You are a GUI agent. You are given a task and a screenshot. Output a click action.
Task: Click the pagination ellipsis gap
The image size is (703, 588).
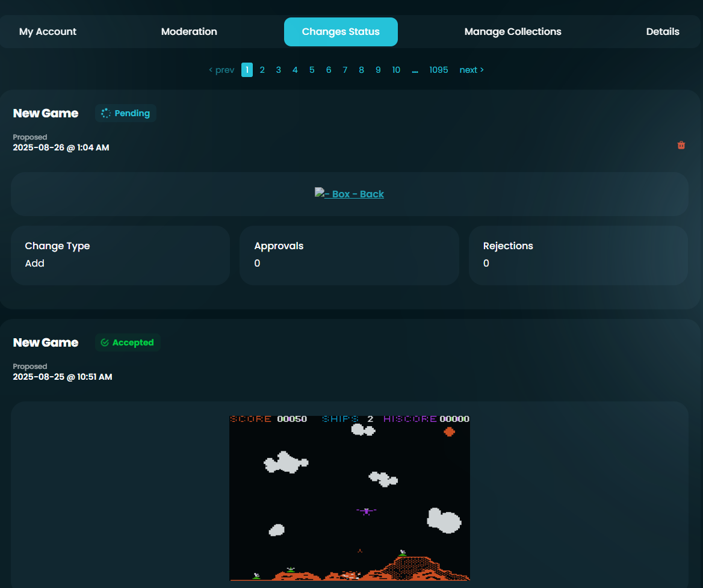415,71
